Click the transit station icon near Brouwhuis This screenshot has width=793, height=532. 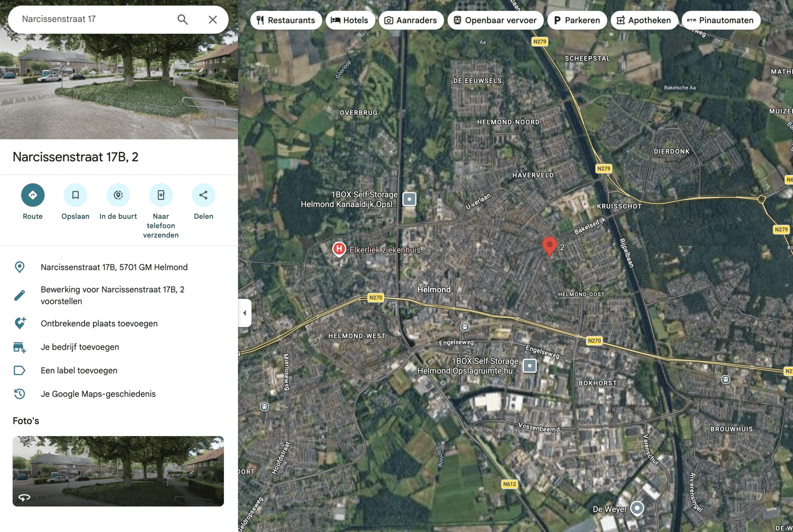[x=725, y=379]
